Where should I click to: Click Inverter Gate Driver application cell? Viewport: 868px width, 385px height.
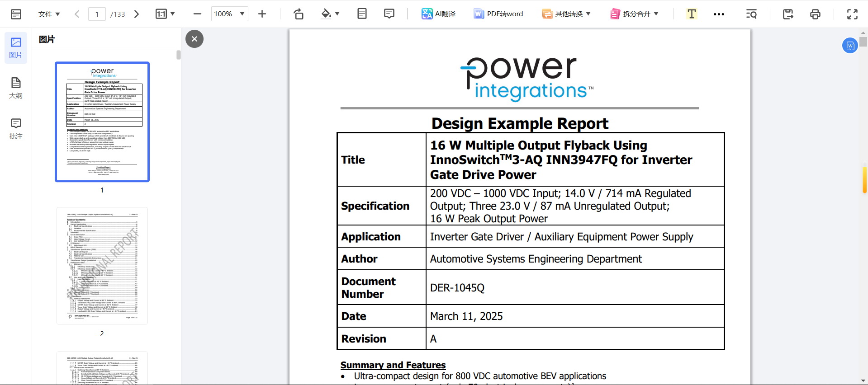click(575, 237)
